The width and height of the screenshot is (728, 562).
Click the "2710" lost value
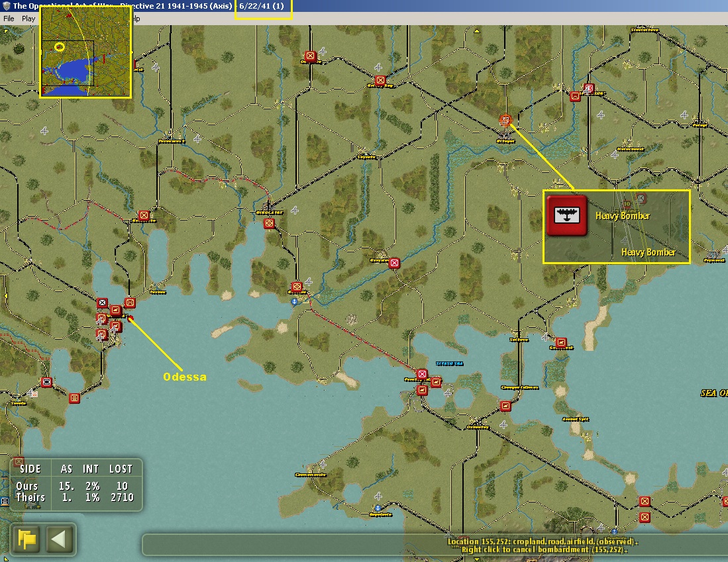[x=122, y=498]
